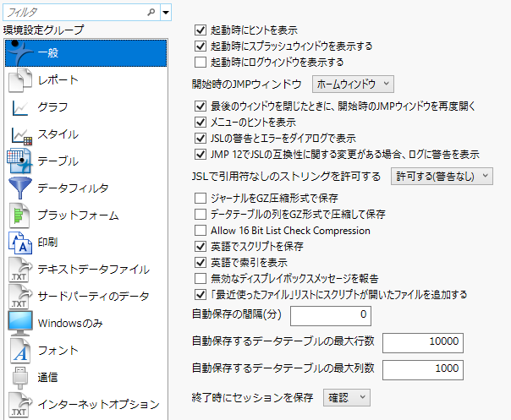Open the プラットフォーム preferences icon
Viewport: 511px width, 420px height.
click(x=19, y=215)
